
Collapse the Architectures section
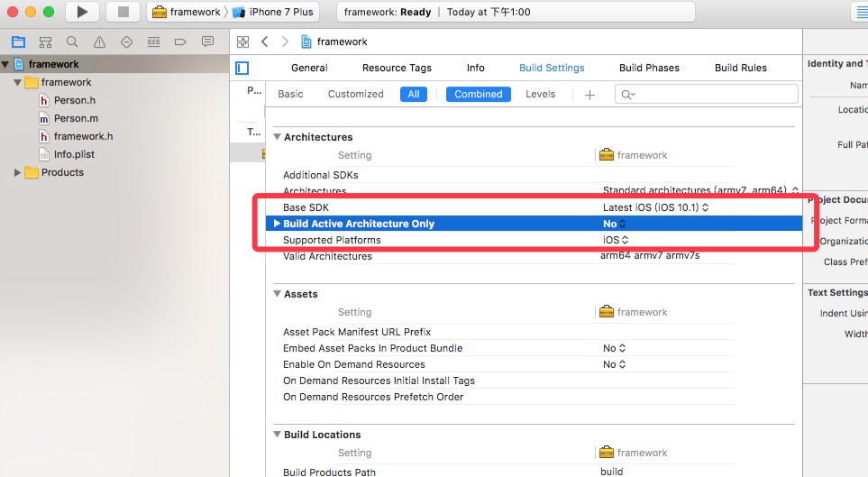coord(278,137)
